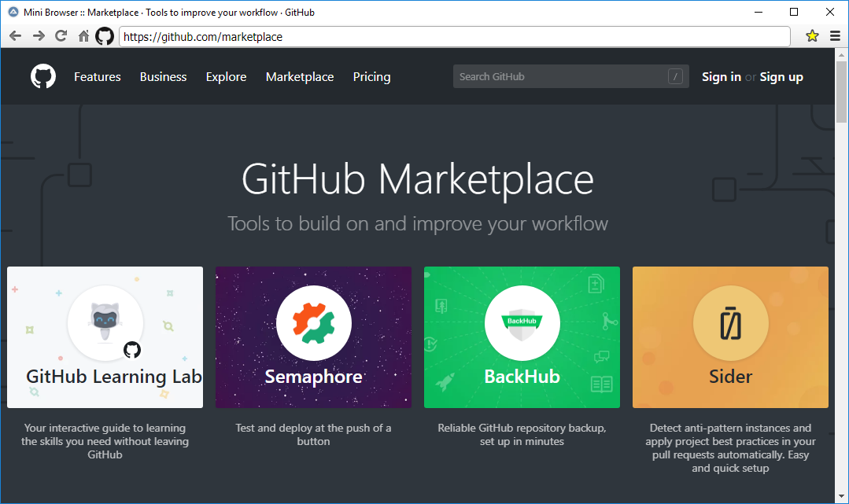Click the scrollbar up arrow
This screenshot has height=504, width=849.
click(x=841, y=55)
